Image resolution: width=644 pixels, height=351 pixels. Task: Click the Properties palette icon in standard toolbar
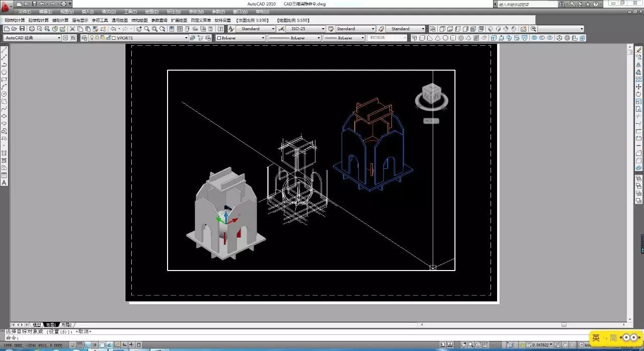click(171, 29)
